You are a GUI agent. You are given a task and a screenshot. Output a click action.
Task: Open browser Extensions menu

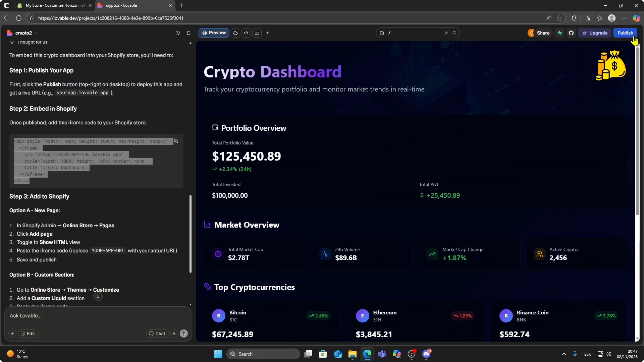point(574,18)
